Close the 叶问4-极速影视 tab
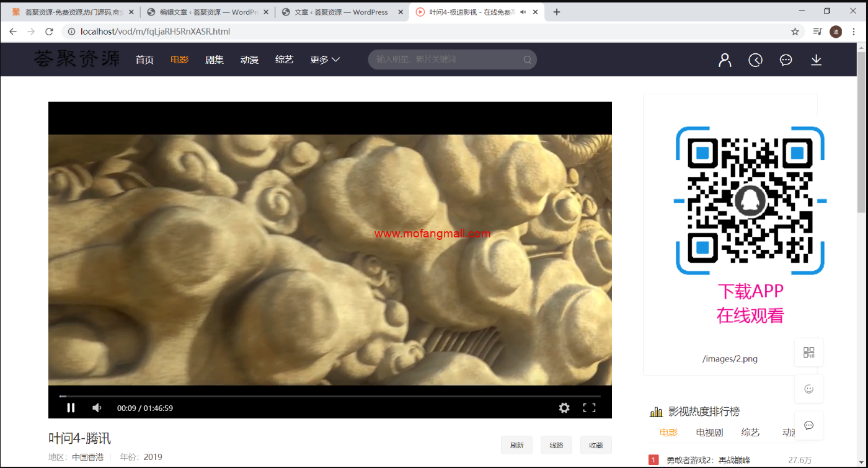 click(x=535, y=12)
